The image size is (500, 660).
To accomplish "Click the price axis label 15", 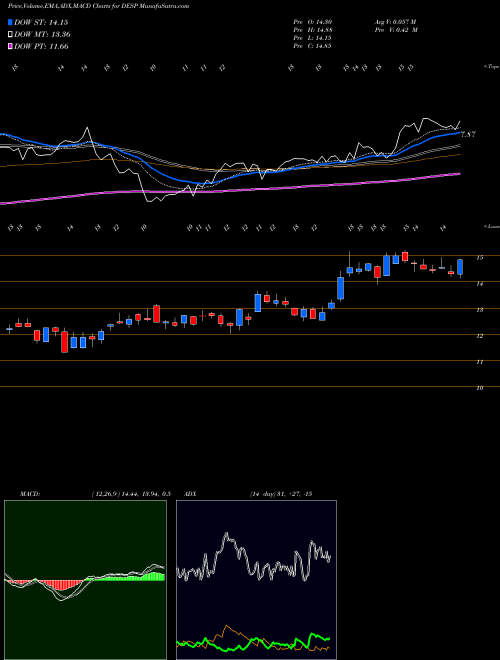I will pyautogui.click(x=479, y=258).
